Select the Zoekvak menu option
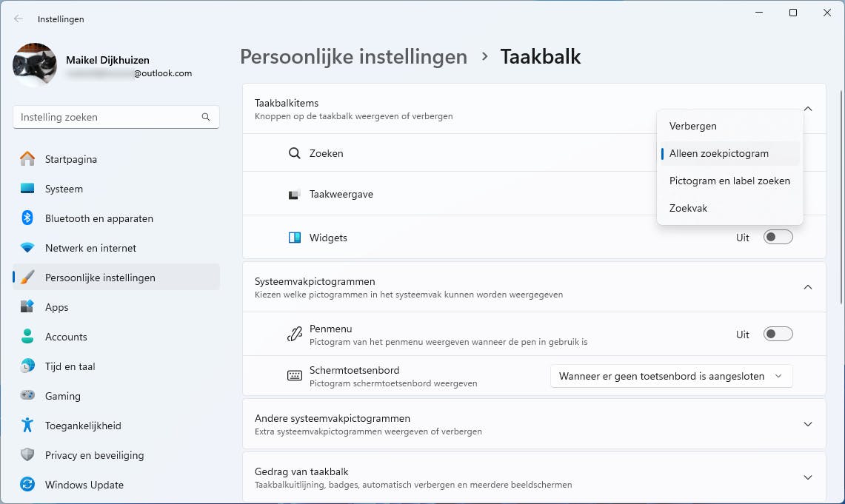The width and height of the screenshot is (845, 504). 689,208
